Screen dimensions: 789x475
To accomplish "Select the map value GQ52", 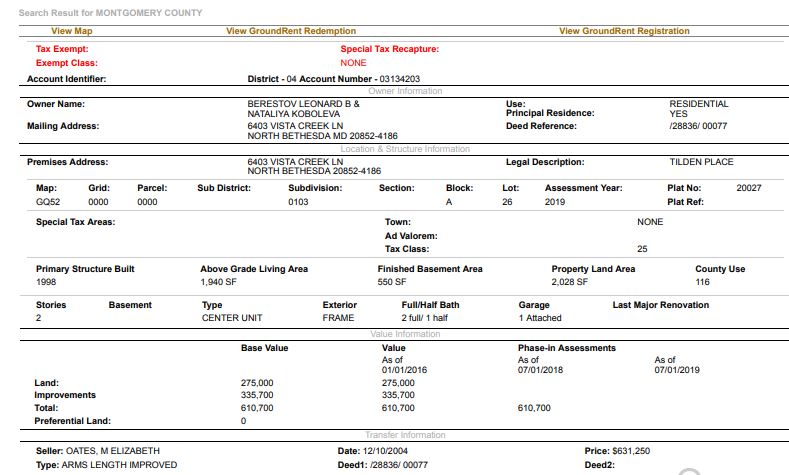I will click(47, 202).
